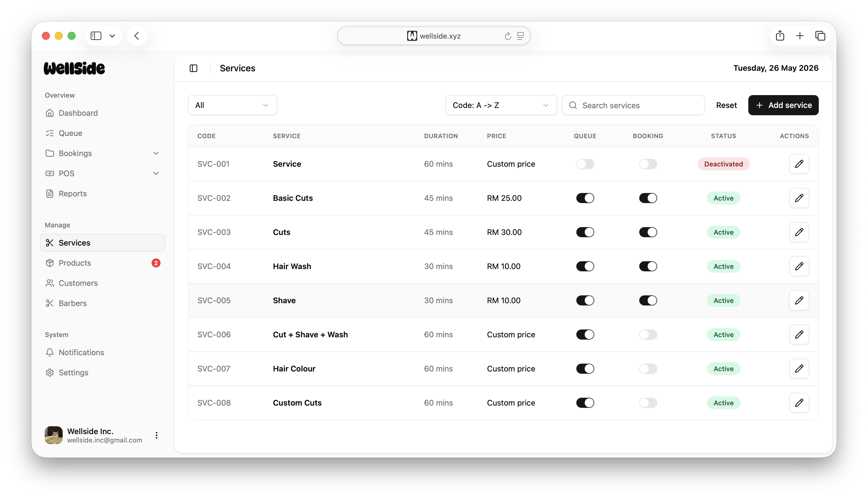Viewport: 868px width, 499px height.
Task: Click the SERVICE column header
Action: (287, 136)
